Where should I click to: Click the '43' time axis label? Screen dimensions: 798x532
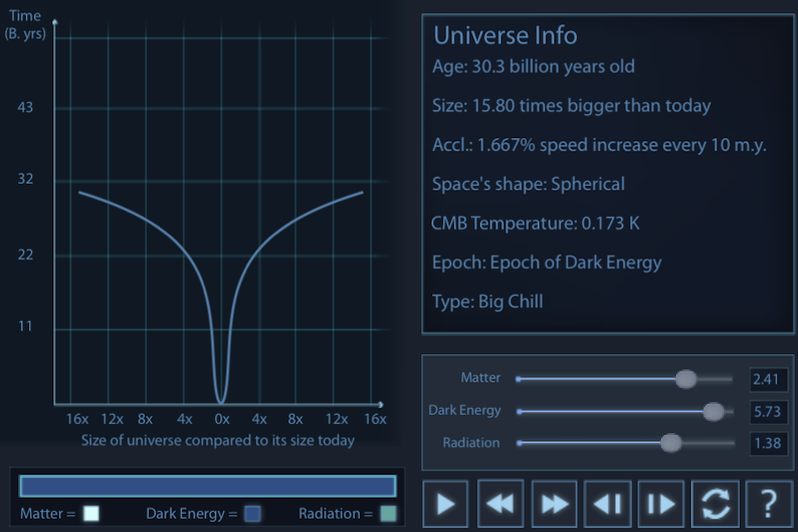26,107
